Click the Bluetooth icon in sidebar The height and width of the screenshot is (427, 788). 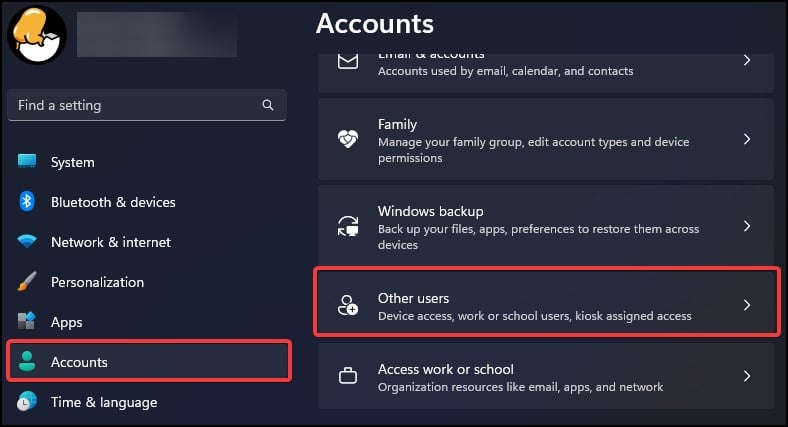click(27, 202)
